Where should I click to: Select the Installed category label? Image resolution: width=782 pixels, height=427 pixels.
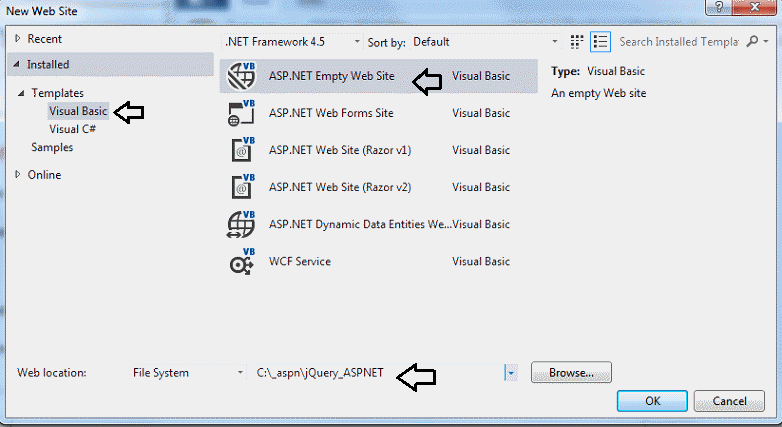pyautogui.click(x=48, y=64)
